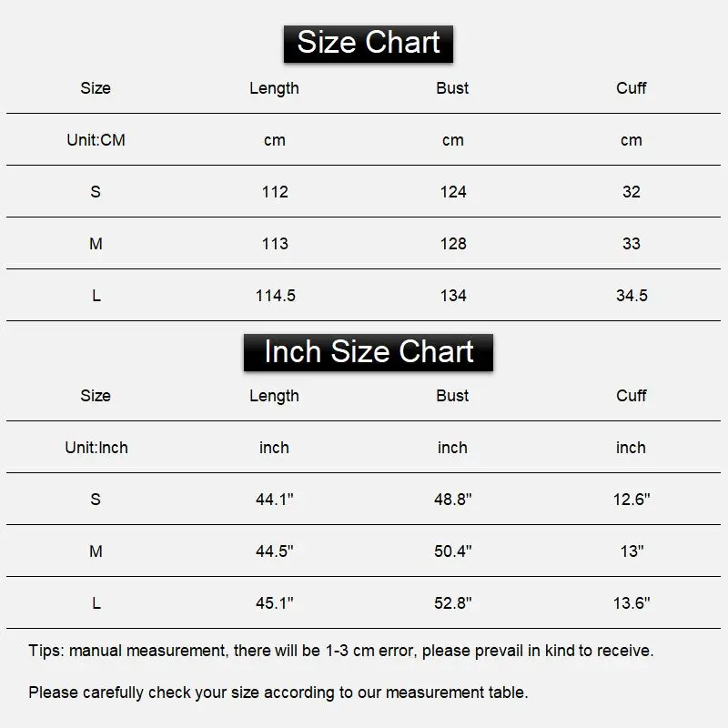Select the Length header in the CM table
The height and width of the screenshot is (728, 728).
click(274, 88)
